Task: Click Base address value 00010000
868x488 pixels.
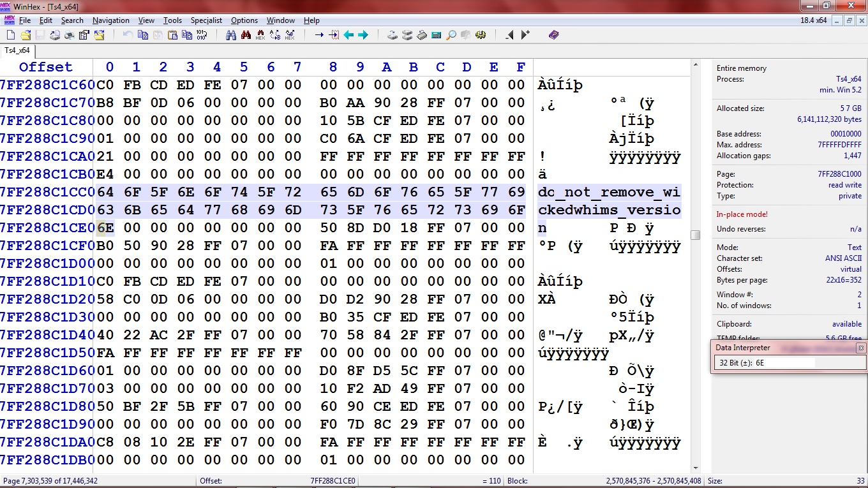Action: coord(846,134)
